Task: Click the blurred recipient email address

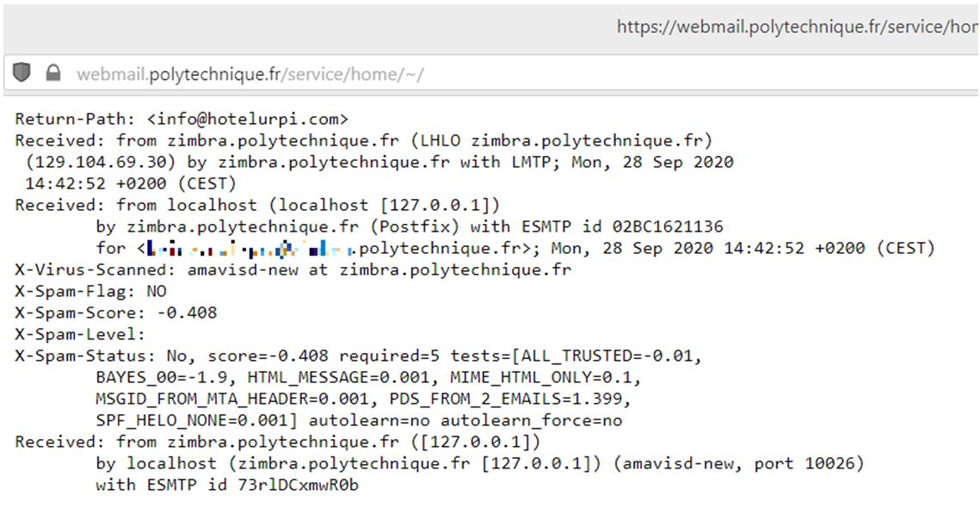Action: (x=251, y=249)
